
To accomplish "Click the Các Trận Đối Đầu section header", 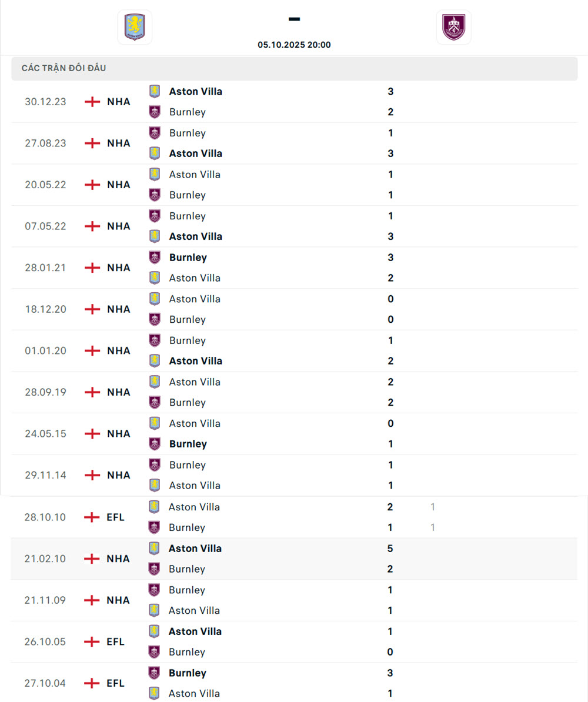I will [64, 68].
